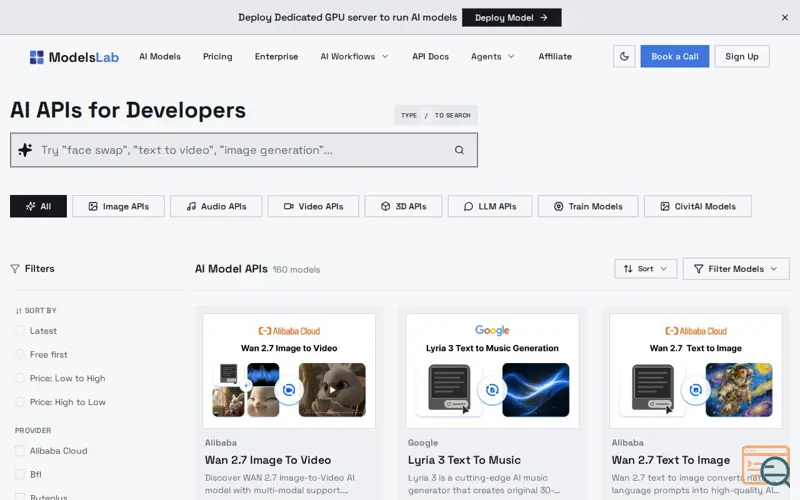
Task: Click the Wan 2.7 Text to Image card thumbnail
Action: (696, 371)
